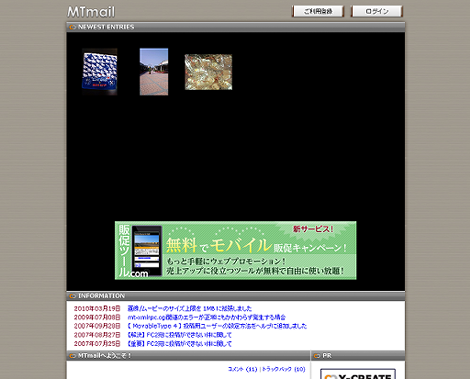Click the トラックバック (10) link
This screenshot has width=470, height=379.
[283, 369]
